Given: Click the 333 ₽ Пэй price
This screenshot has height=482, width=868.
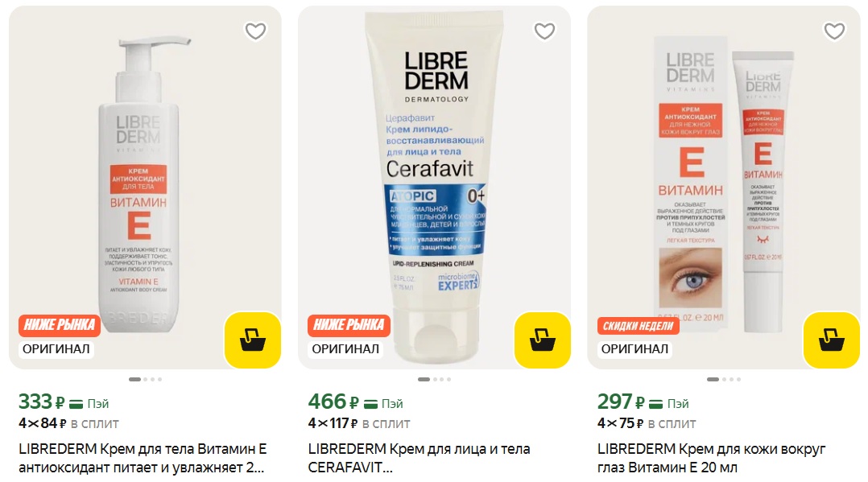Looking at the screenshot, I should [x=64, y=402].
